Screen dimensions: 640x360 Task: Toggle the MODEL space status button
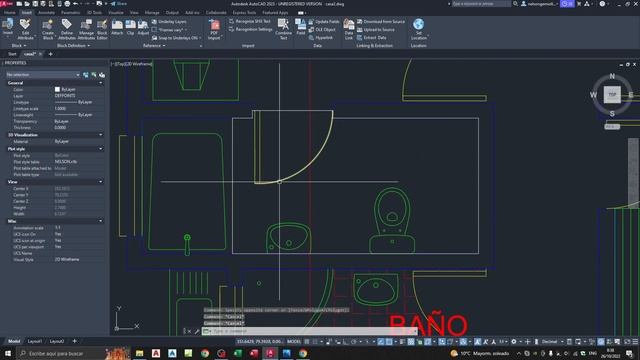pos(293,342)
